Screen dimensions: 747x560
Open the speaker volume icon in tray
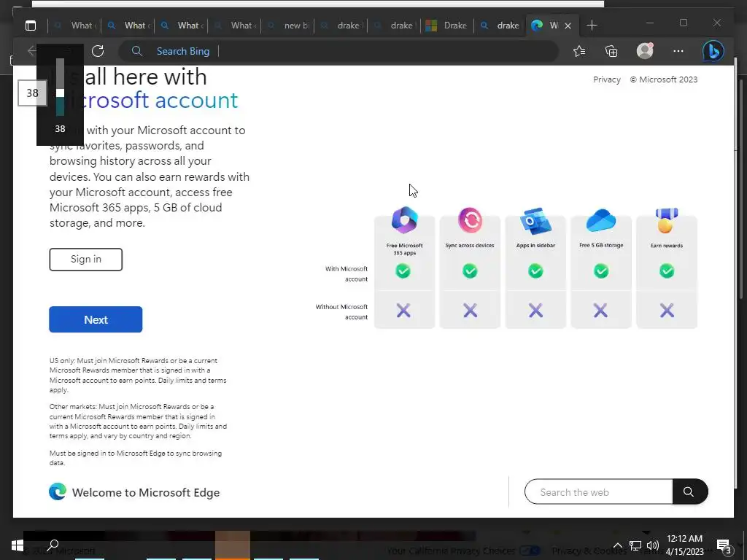point(653,545)
